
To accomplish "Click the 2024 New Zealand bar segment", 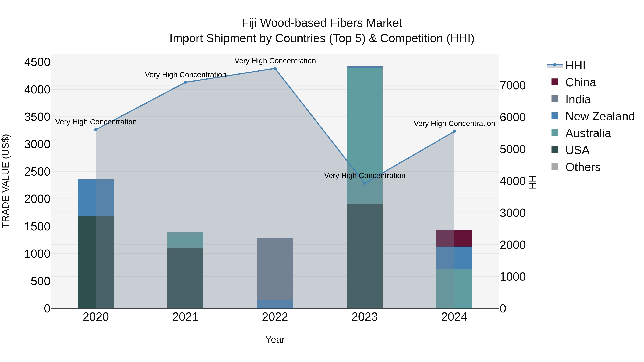I will pos(454,258).
